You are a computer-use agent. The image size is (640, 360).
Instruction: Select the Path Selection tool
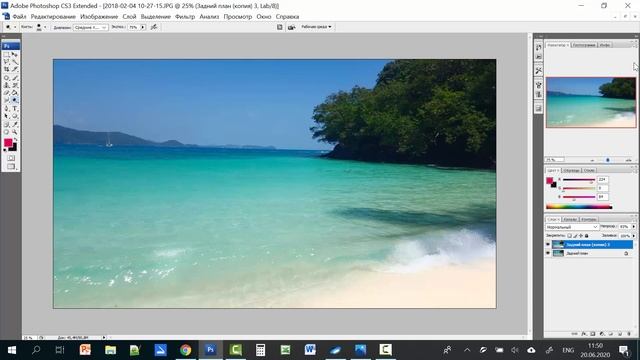pos(6,116)
